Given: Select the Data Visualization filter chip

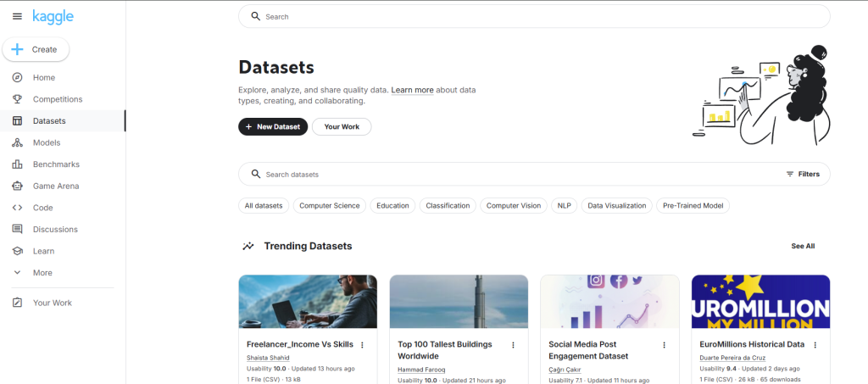Looking at the screenshot, I should (x=616, y=205).
